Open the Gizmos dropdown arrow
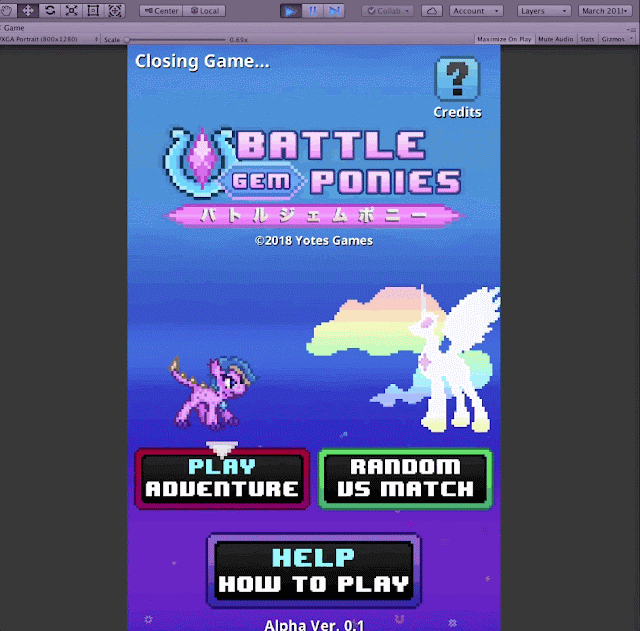 (631, 39)
